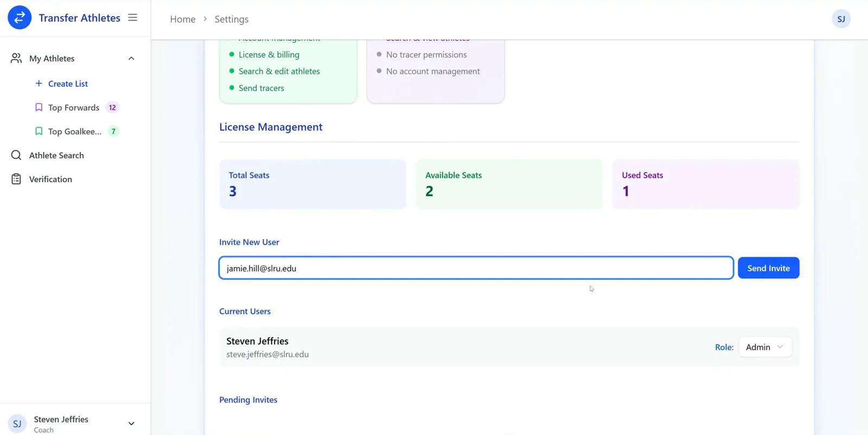Click the Athlete Search magnifier icon
Image resolution: width=868 pixels, height=435 pixels.
tap(16, 155)
